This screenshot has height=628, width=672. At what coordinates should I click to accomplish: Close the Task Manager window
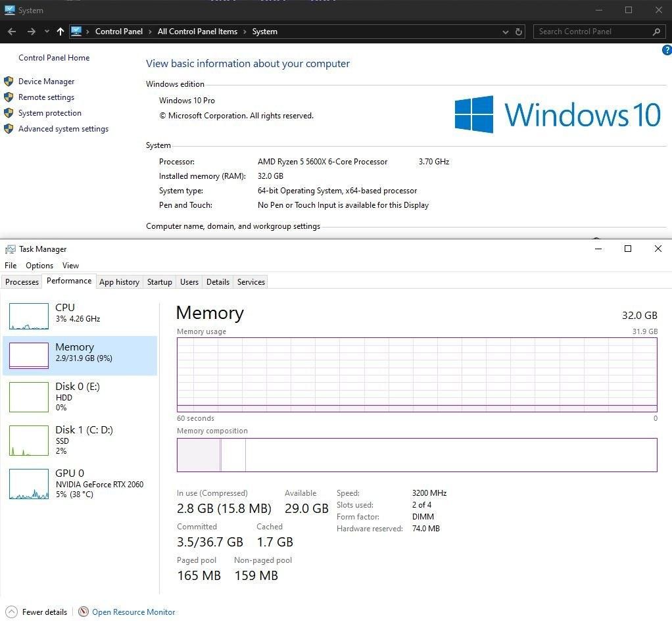tap(658, 249)
